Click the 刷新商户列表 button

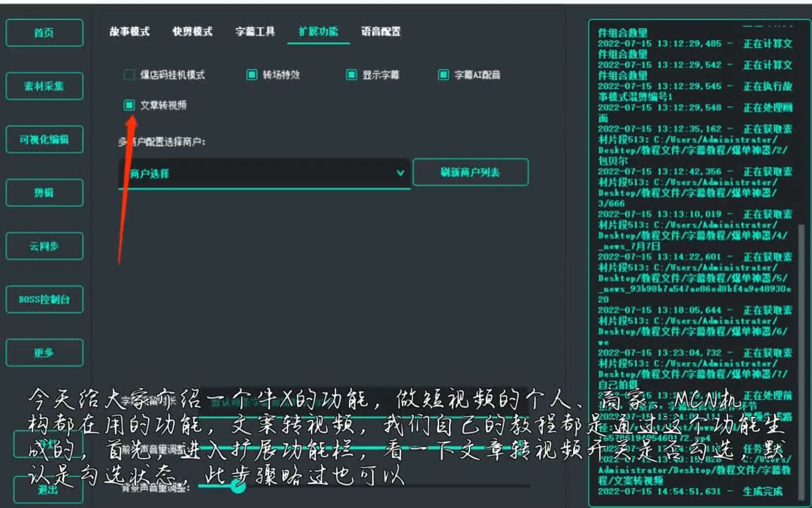coord(470,172)
